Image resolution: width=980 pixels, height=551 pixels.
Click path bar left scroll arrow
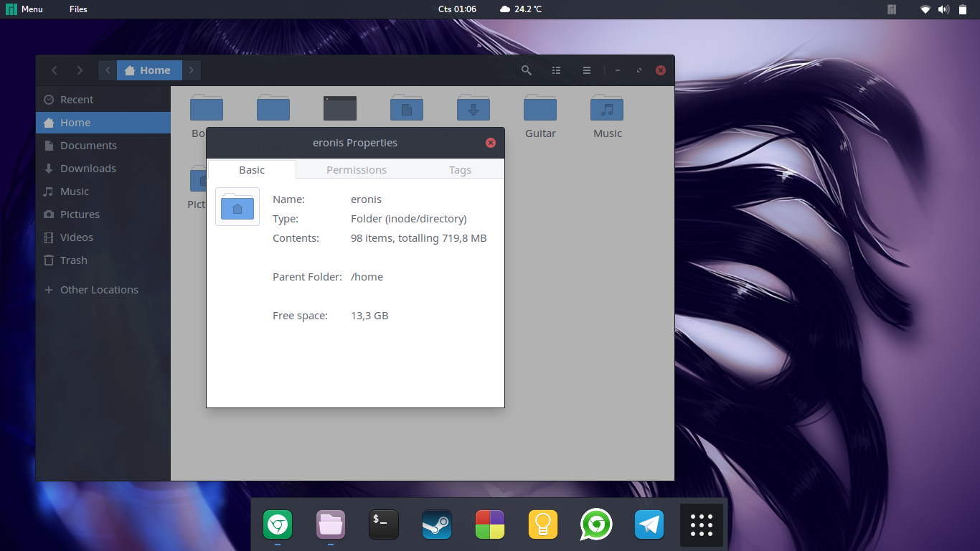pos(108,70)
